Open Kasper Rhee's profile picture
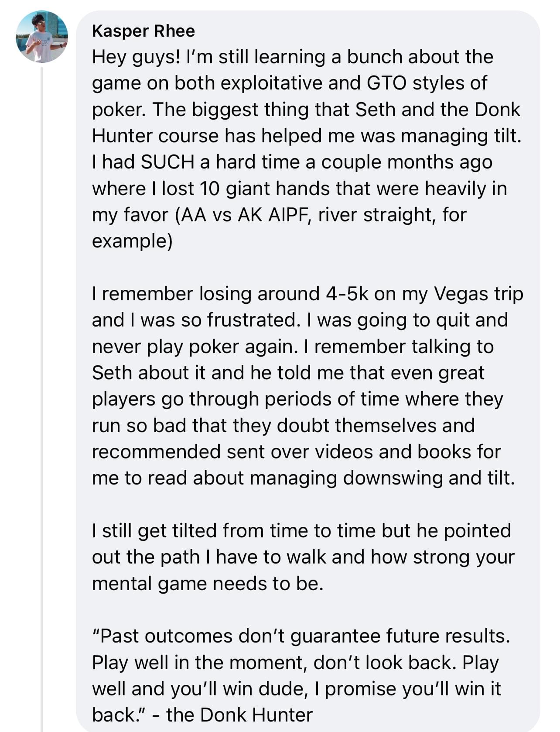Viewport: 560px width, 732px height. pyautogui.click(x=42, y=37)
